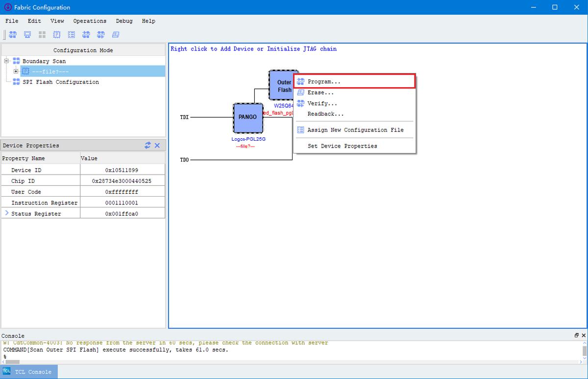
Task: Click the TDI label in the chain diagram
Action: (x=185, y=118)
